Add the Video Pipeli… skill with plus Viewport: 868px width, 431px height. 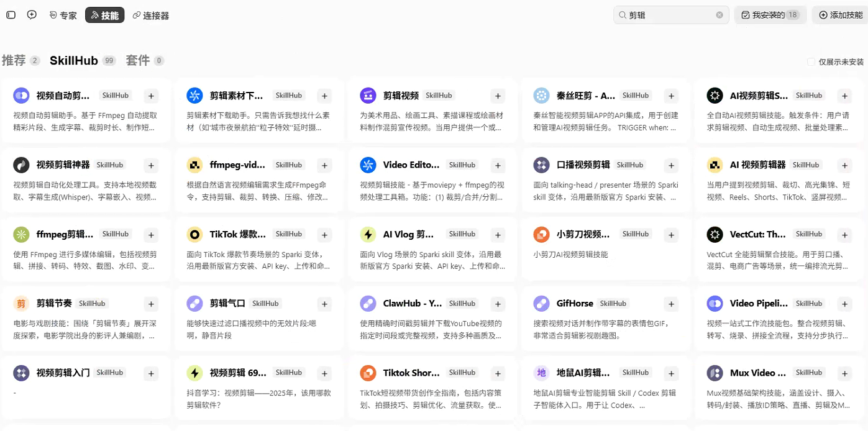point(844,304)
